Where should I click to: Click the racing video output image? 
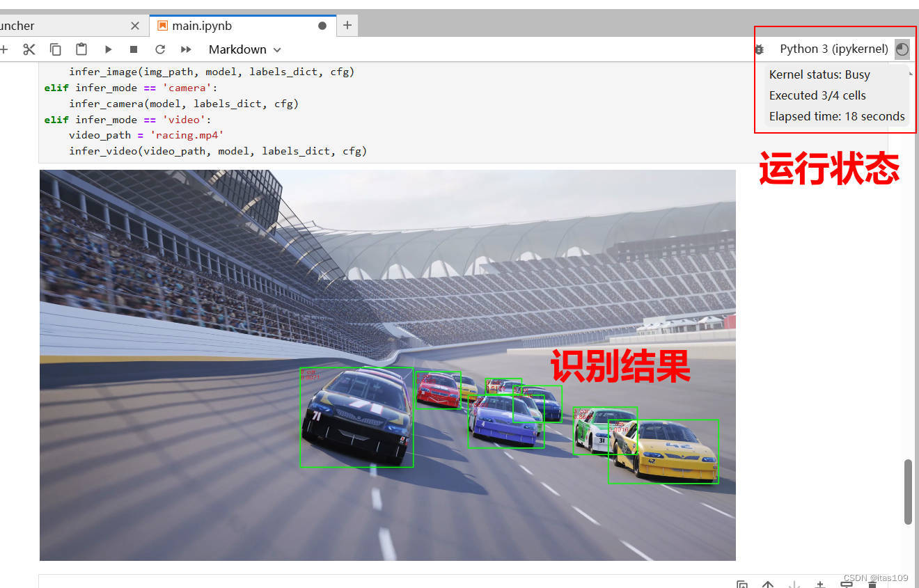point(387,365)
